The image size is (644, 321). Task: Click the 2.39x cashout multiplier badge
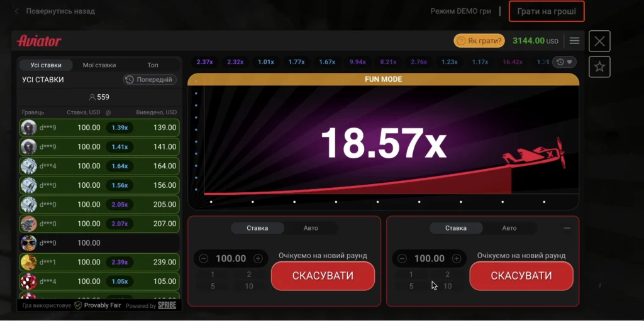119,263
